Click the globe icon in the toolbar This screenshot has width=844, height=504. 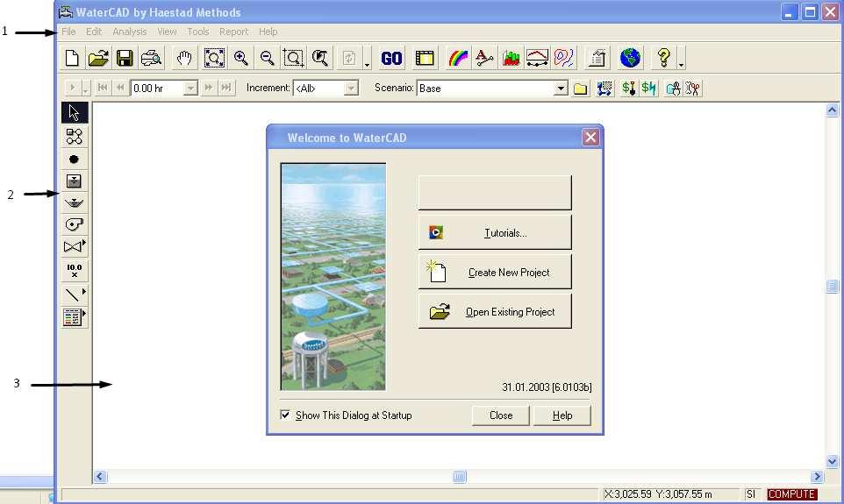pos(630,58)
